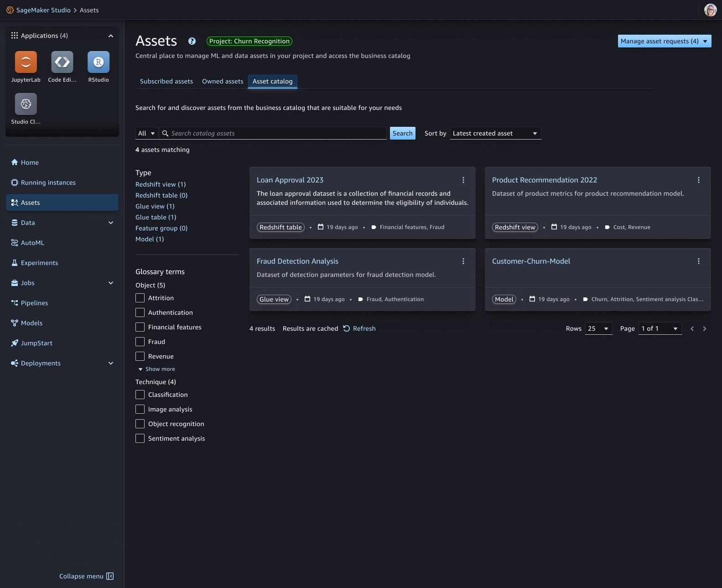The image size is (722, 588).
Task: Open the Sort by dropdown
Action: point(495,133)
